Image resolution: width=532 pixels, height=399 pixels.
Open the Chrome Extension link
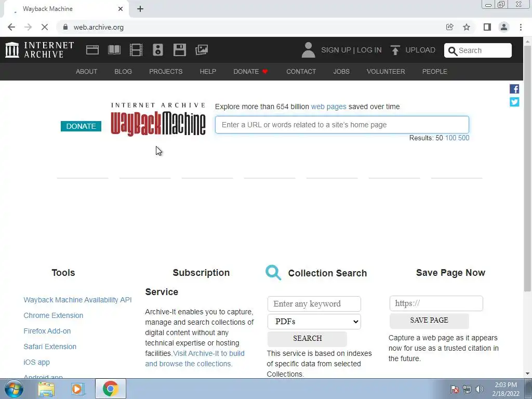pos(54,315)
